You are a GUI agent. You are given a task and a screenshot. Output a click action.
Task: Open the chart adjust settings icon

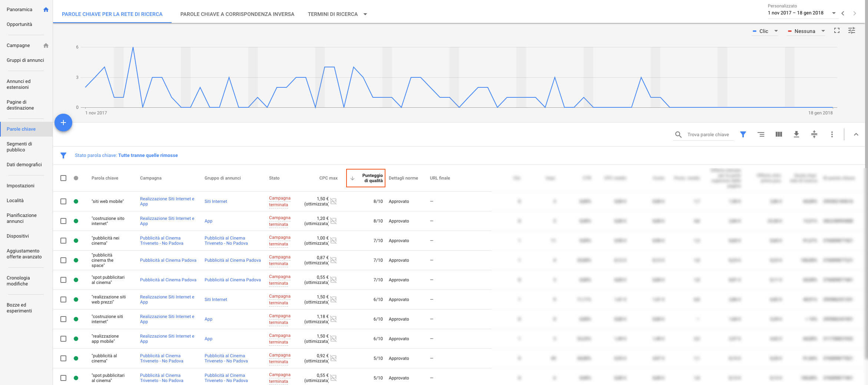coord(852,31)
